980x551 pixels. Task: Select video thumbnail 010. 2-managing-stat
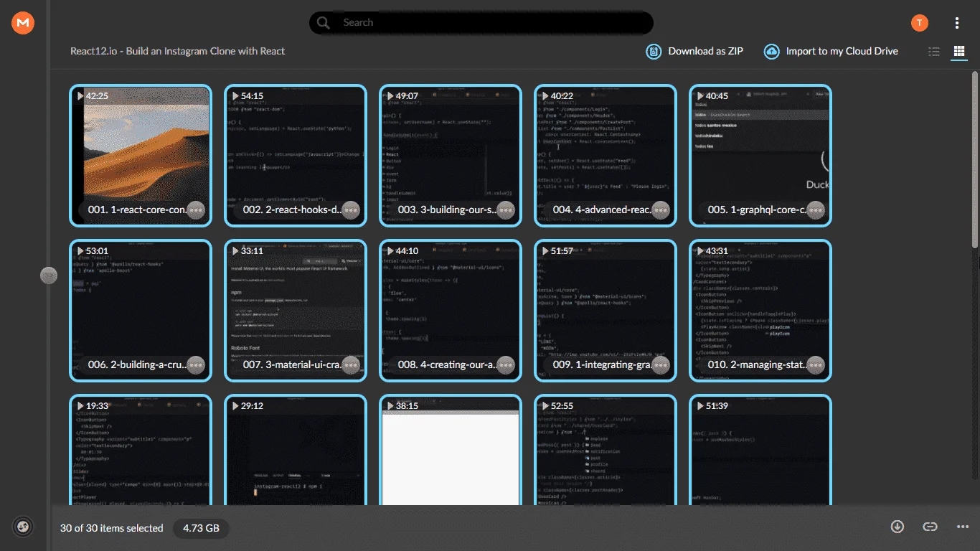pyautogui.click(x=760, y=311)
